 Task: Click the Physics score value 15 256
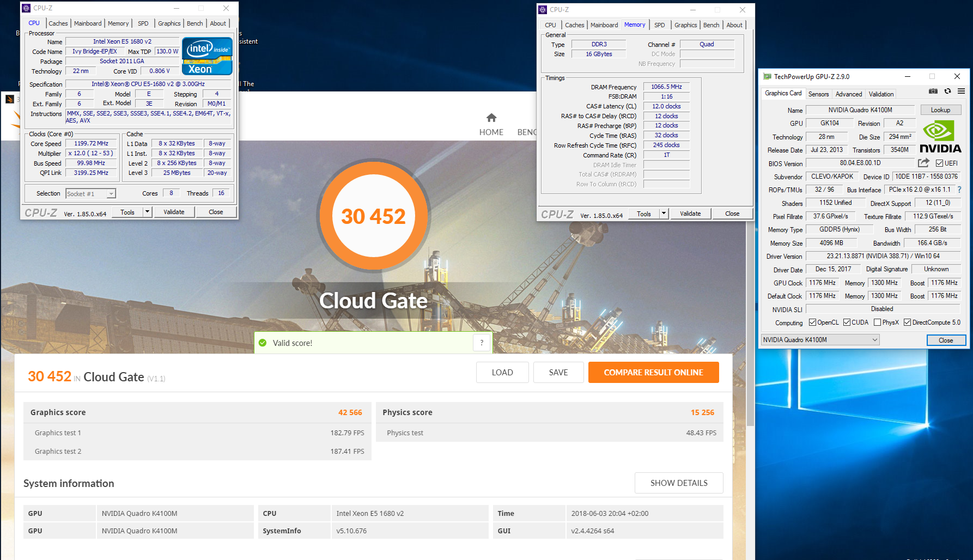point(702,412)
